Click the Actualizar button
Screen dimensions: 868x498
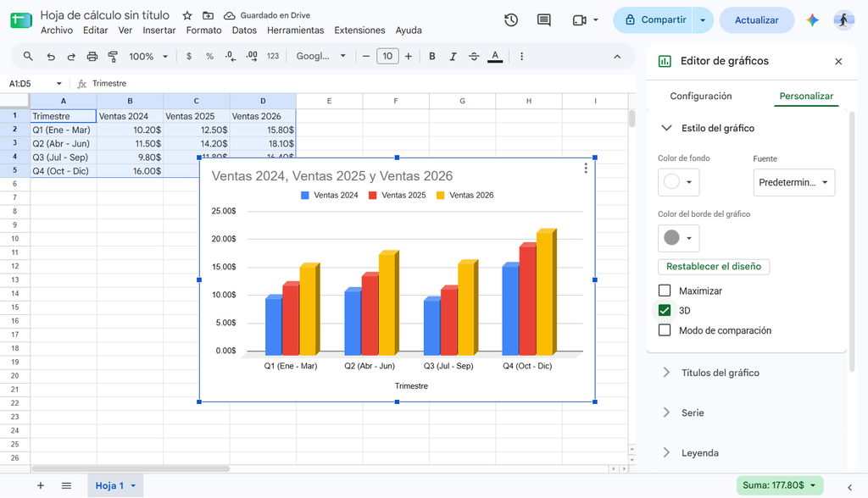pos(756,20)
